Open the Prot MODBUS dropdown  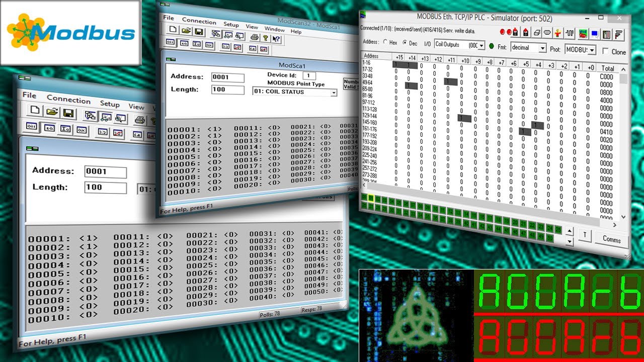pyautogui.click(x=592, y=50)
